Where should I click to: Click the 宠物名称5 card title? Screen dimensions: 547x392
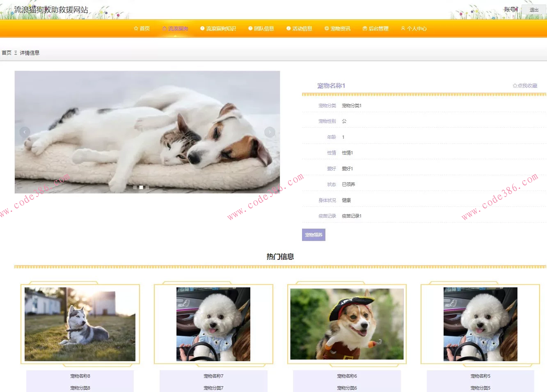481,376
